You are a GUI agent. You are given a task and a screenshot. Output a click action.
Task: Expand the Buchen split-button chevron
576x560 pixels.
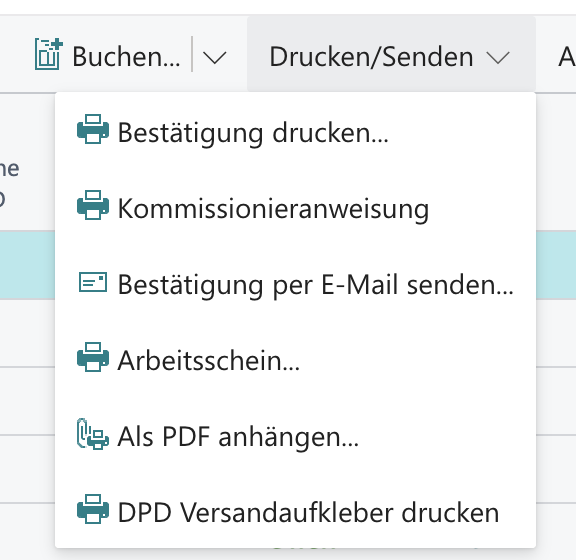point(214,58)
